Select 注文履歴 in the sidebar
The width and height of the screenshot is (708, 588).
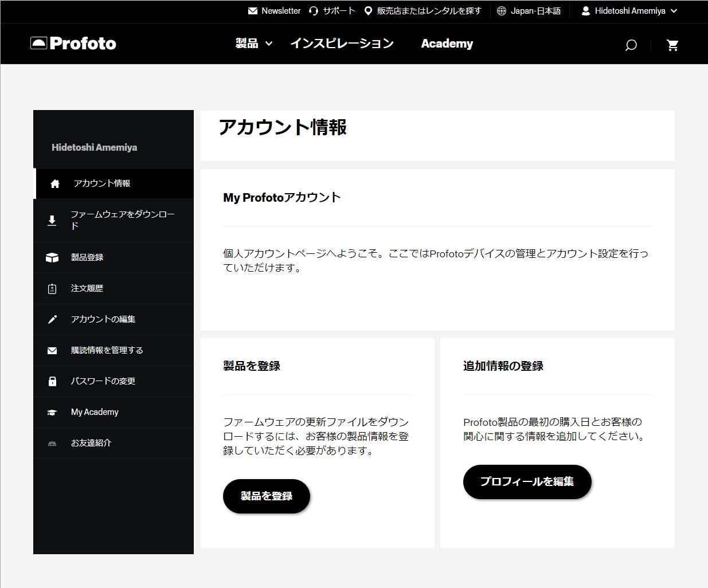114,289
